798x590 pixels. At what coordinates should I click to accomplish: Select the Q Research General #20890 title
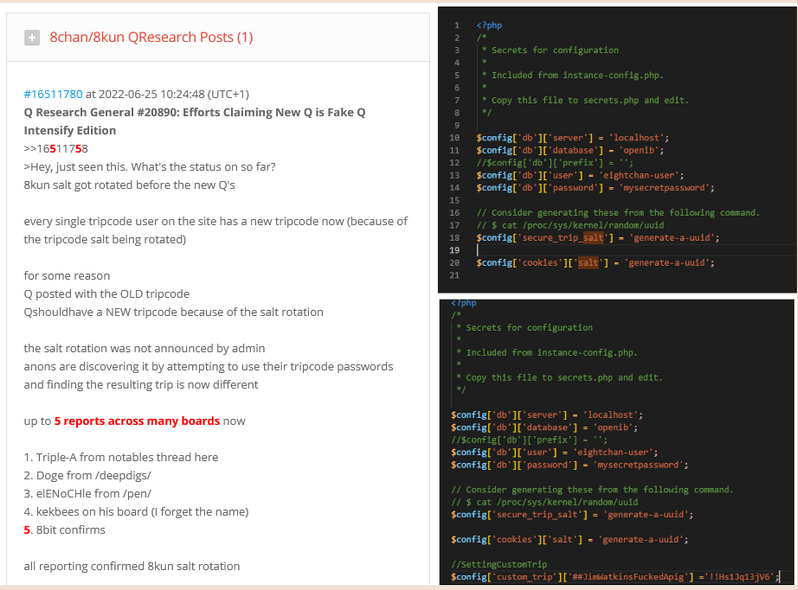tap(194, 121)
